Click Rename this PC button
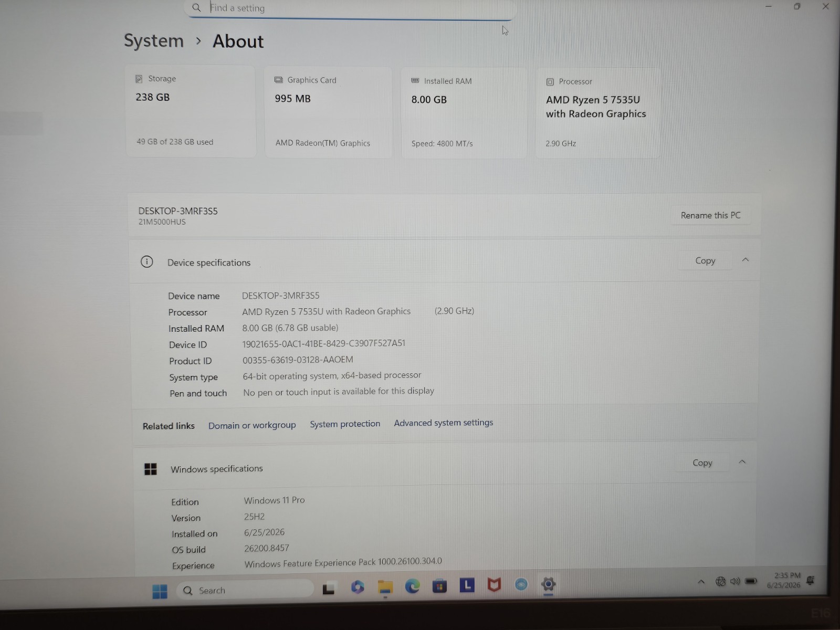This screenshot has width=840, height=630. [711, 215]
